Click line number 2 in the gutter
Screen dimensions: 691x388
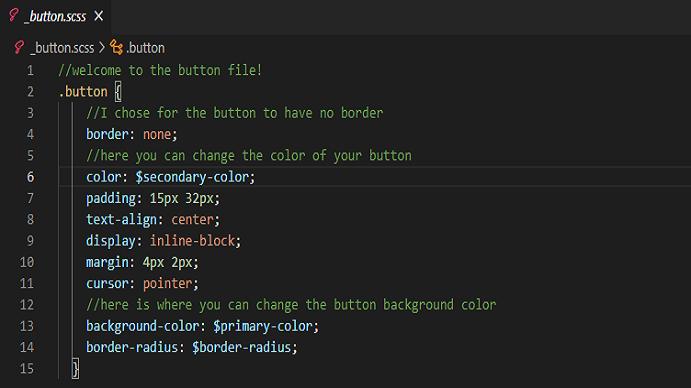coord(30,92)
